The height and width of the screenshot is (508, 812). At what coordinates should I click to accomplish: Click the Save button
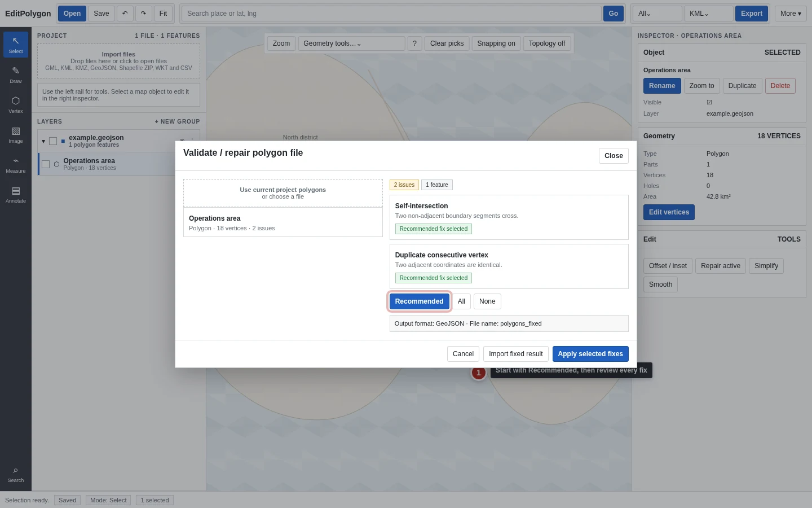(101, 14)
